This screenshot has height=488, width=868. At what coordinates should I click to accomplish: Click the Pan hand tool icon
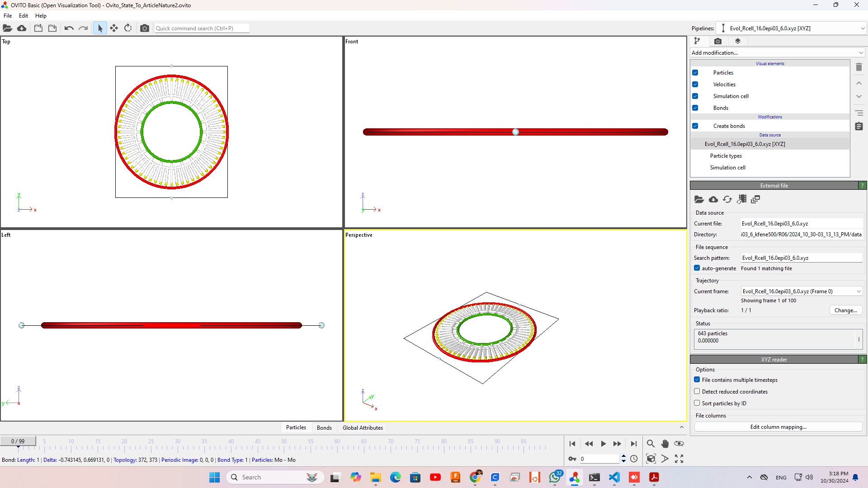665,444
